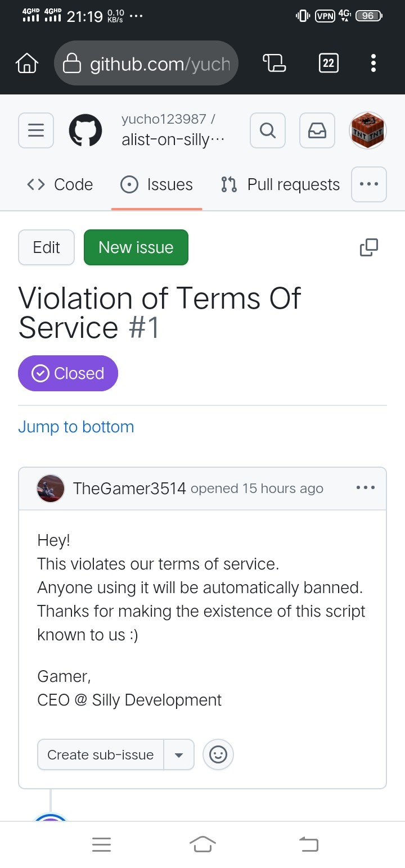Add reaction with the smiley icon

point(218,754)
